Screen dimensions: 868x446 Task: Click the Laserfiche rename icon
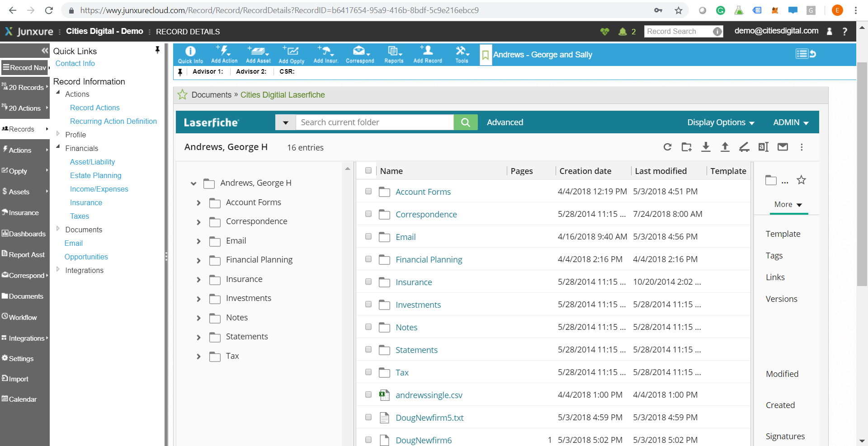click(764, 147)
